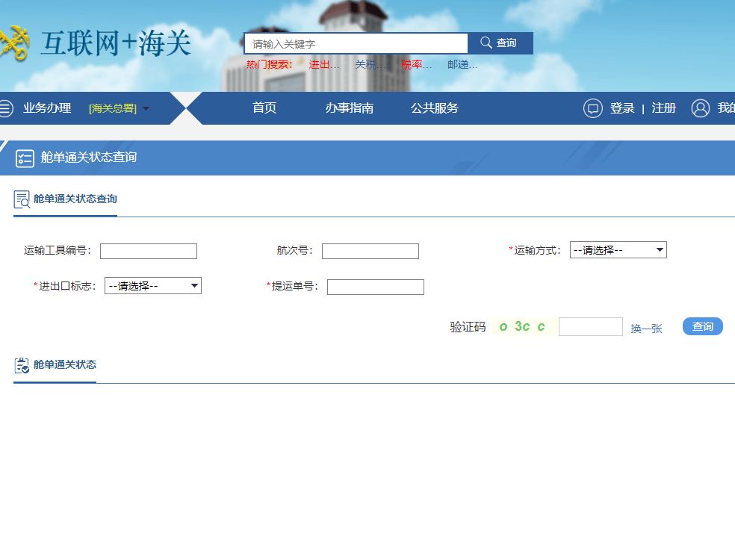This screenshot has height=560, width=735.
Task: Click the 业务办理 hamburger menu icon
Action: click(x=6, y=108)
